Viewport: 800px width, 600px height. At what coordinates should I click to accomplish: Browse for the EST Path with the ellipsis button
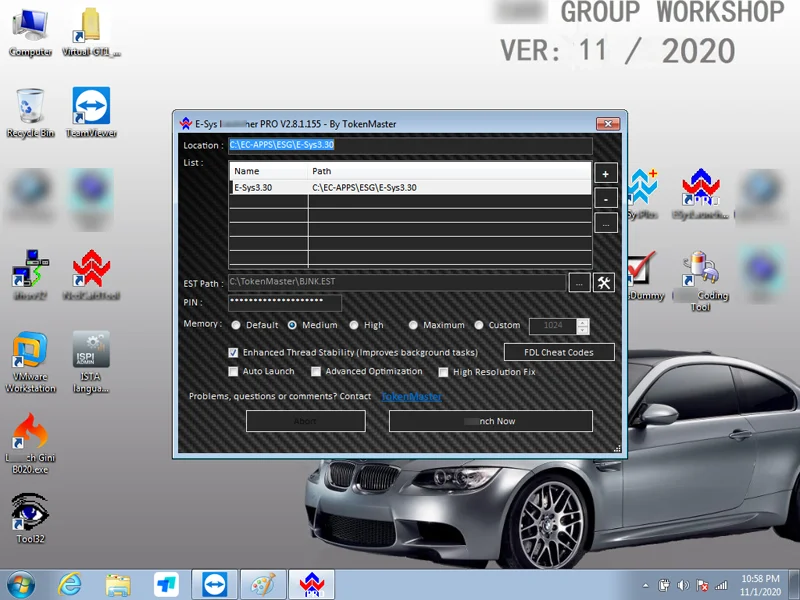(579, 283)
